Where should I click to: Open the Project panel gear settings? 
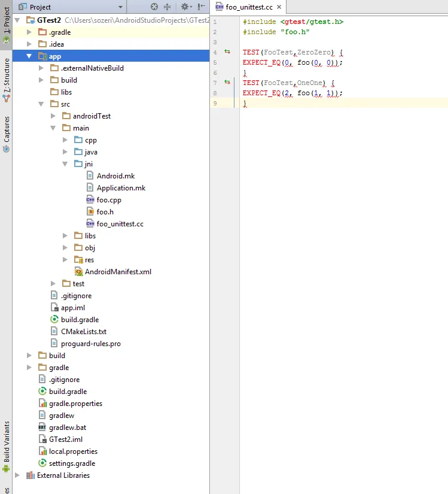coord(186,7)
